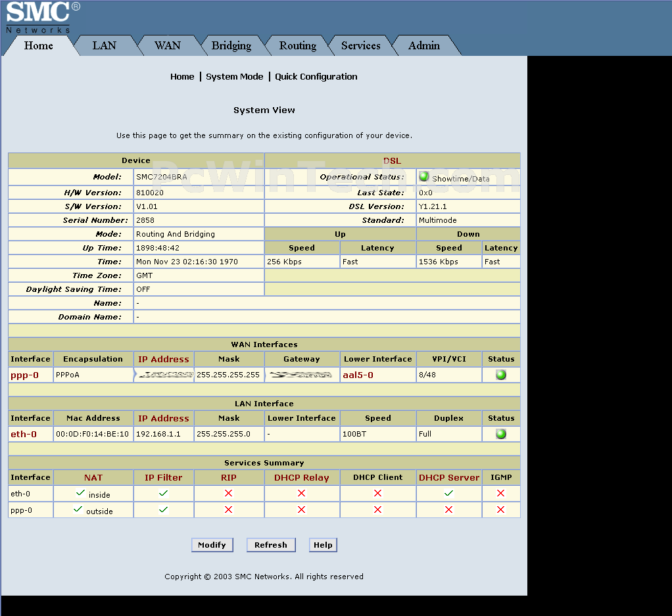
Task: Open the ppp-0 WAN interface link
Action: click(24, 375)
